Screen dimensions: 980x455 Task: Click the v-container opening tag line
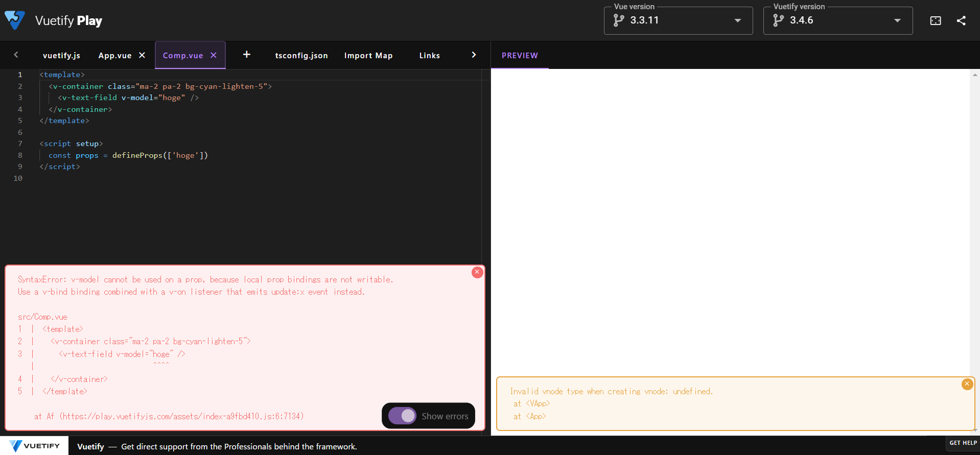point(160,86)
